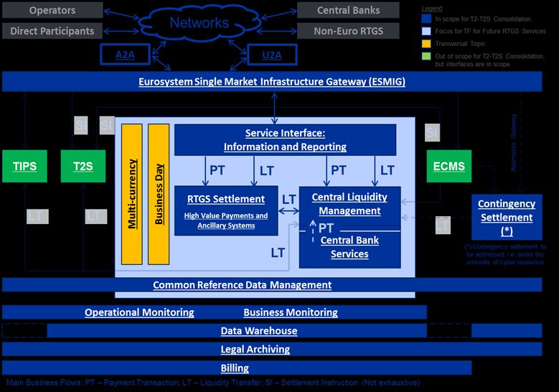Open the Contingency Settlement box
This screenshot has height=392, width=559.
click(x=507, y=218)
